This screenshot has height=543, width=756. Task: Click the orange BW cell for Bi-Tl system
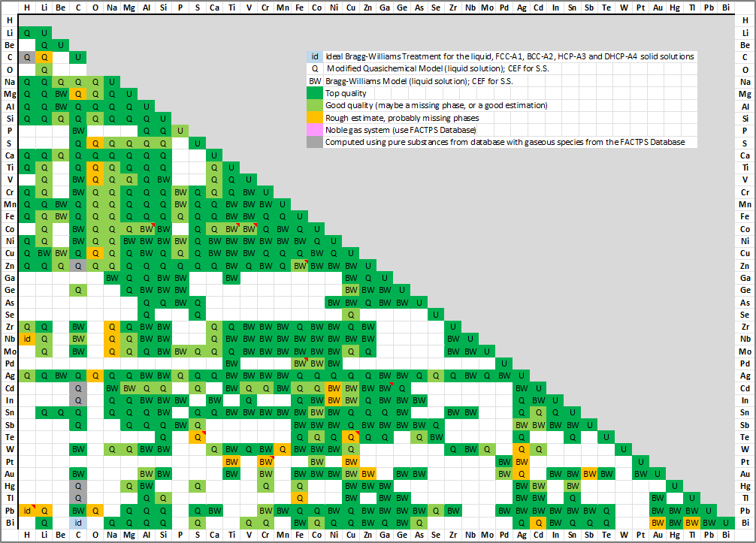click(691, 523)
